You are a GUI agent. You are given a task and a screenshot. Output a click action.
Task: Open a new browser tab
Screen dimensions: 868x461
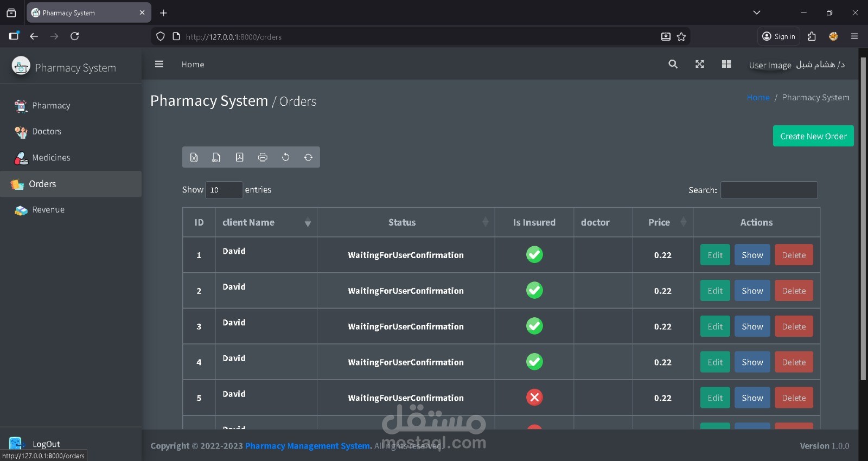point(163,12)
